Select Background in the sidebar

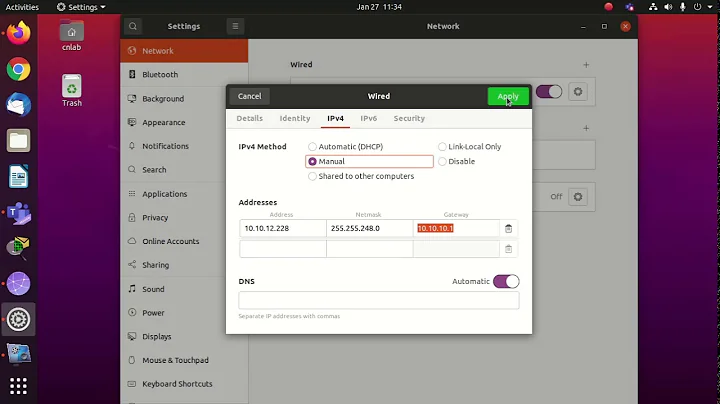pos(184,99)
